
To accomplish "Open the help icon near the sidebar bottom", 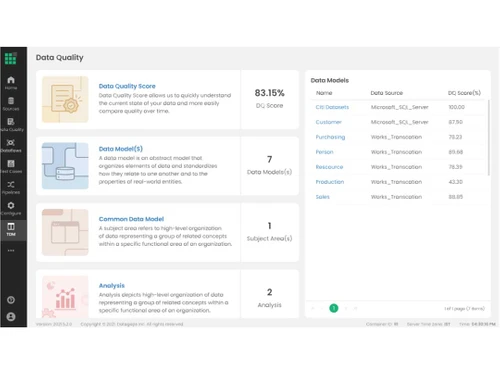I will pos(11,300).
